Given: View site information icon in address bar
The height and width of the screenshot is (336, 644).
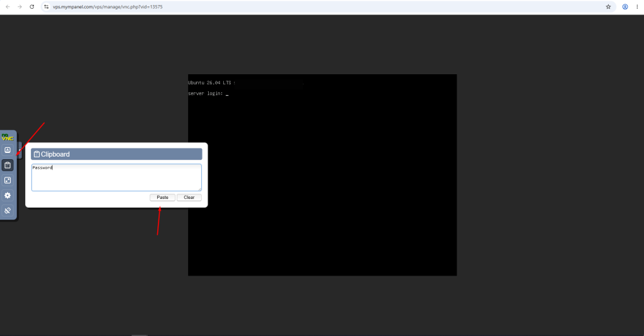Looking at the screenshot, I should (x=47, y=6).
